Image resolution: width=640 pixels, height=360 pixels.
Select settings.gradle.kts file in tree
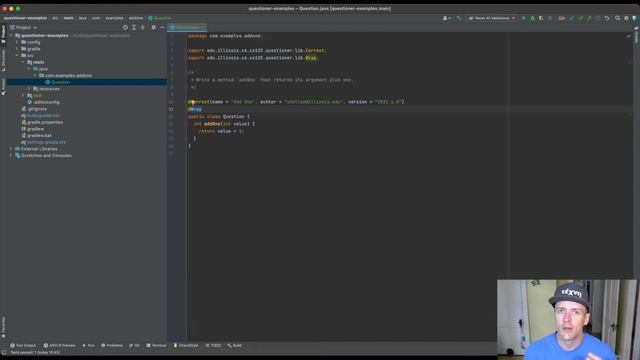point(43,142)
